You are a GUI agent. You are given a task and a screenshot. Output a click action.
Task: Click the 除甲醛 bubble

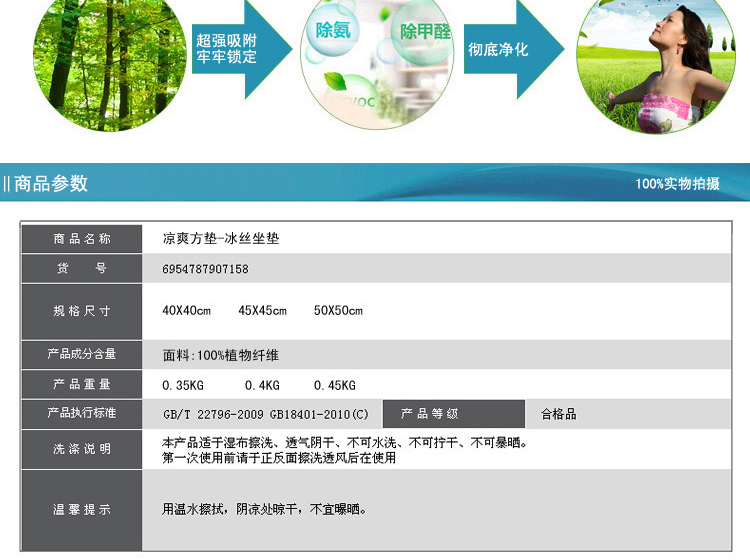tap(422, 33)
